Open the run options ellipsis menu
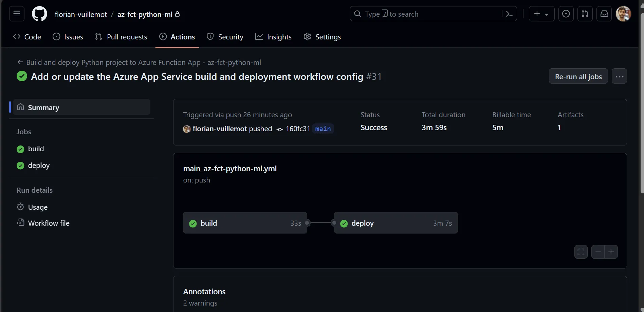This screenshot has width=644, height=312. click(x=620, y=76)
